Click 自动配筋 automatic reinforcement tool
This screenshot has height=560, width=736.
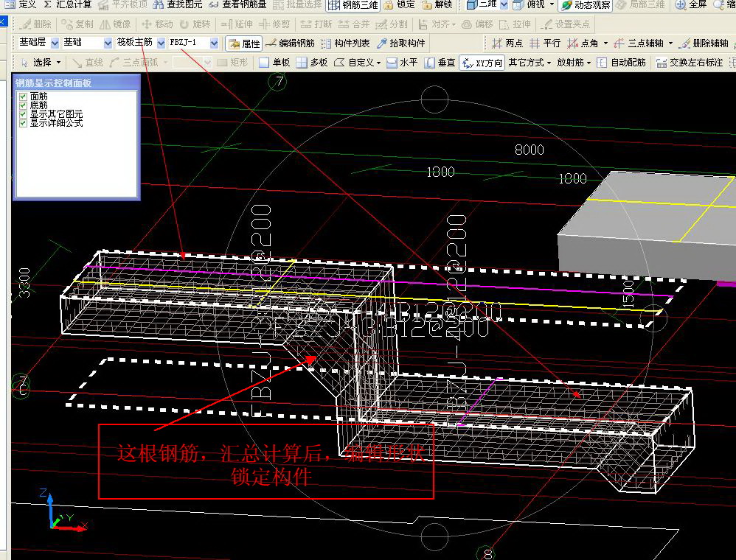(x=622, y=63)
